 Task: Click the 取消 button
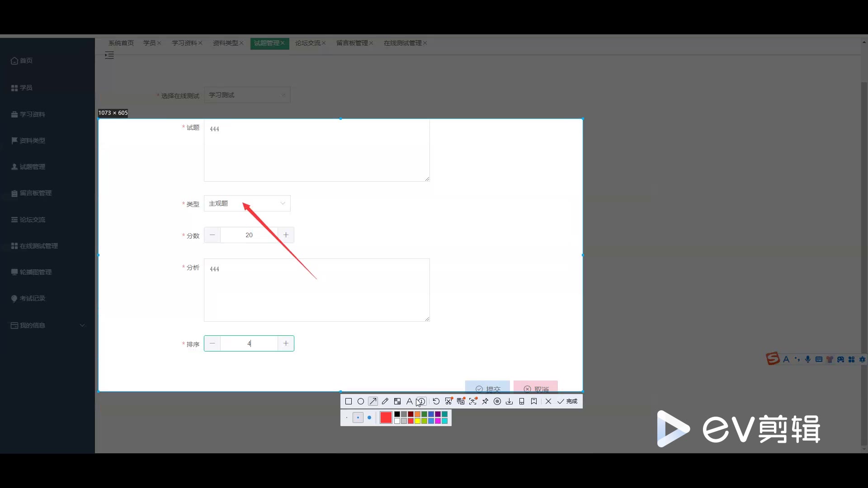pos(536,387)
